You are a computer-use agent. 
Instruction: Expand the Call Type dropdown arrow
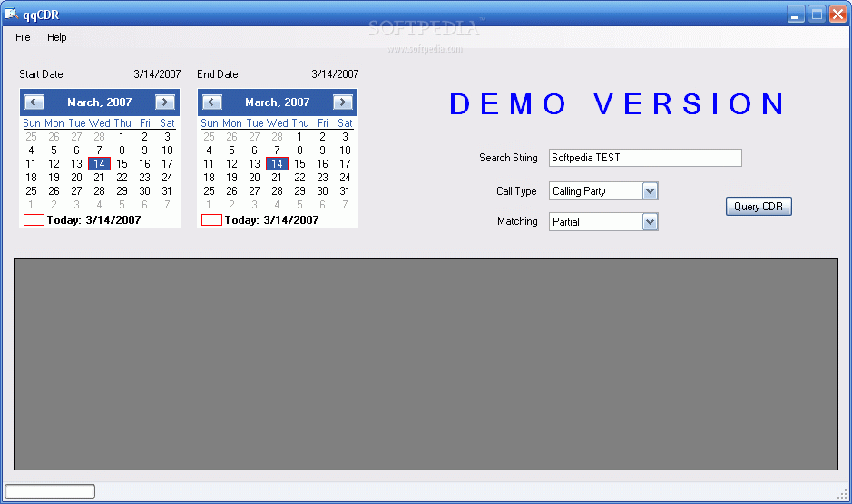pyautogui.click(x=650, y=191)
